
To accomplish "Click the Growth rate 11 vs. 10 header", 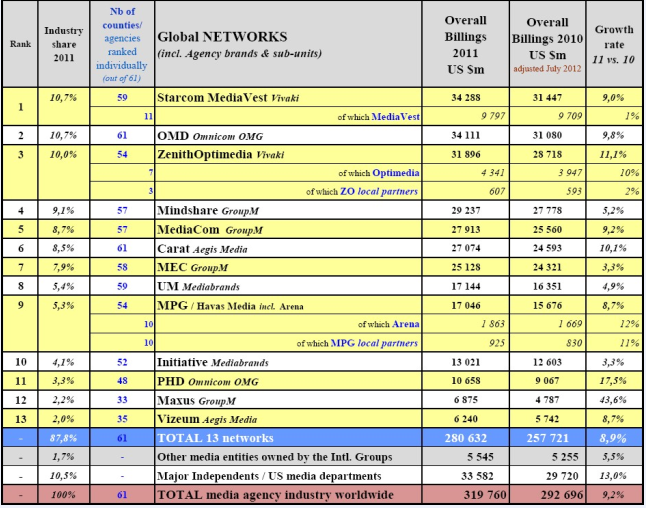I will pyautogui.click(x=614, y=44).
